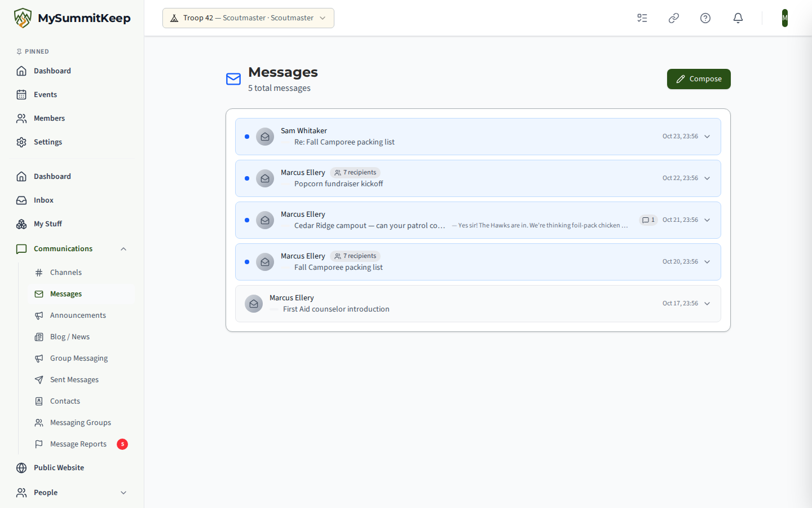Open Settings from pinned sidebar

[x=72, y=142]
